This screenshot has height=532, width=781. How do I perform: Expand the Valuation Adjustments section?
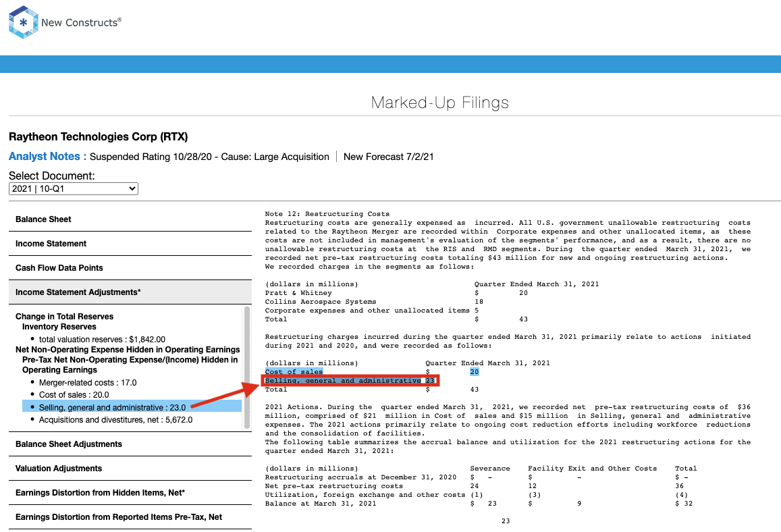[x=130, y=469]
